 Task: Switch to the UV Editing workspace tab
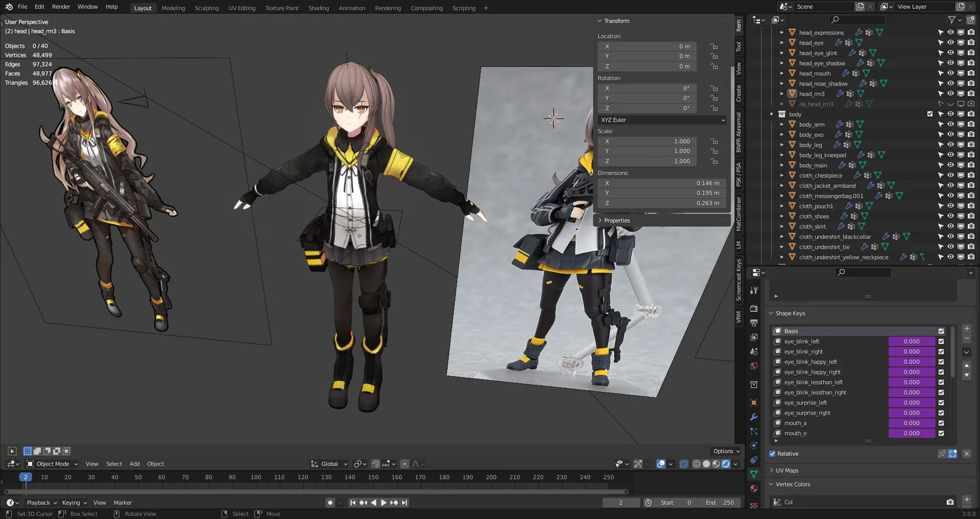[242, 8]
